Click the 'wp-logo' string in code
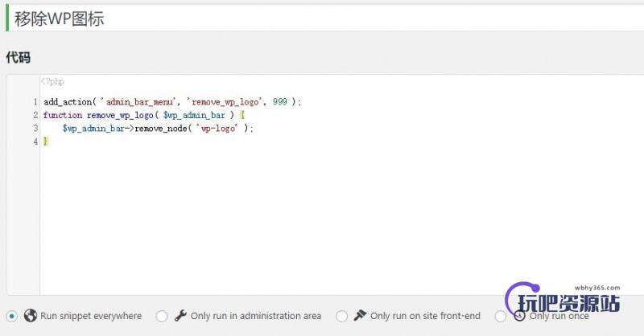This screenshot has height=336, width=644. pyautogui.click(x=218, y=129)
